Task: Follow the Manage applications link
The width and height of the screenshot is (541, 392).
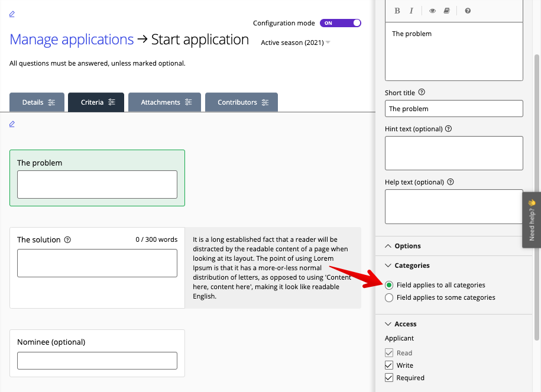Action: coord(72,40)
